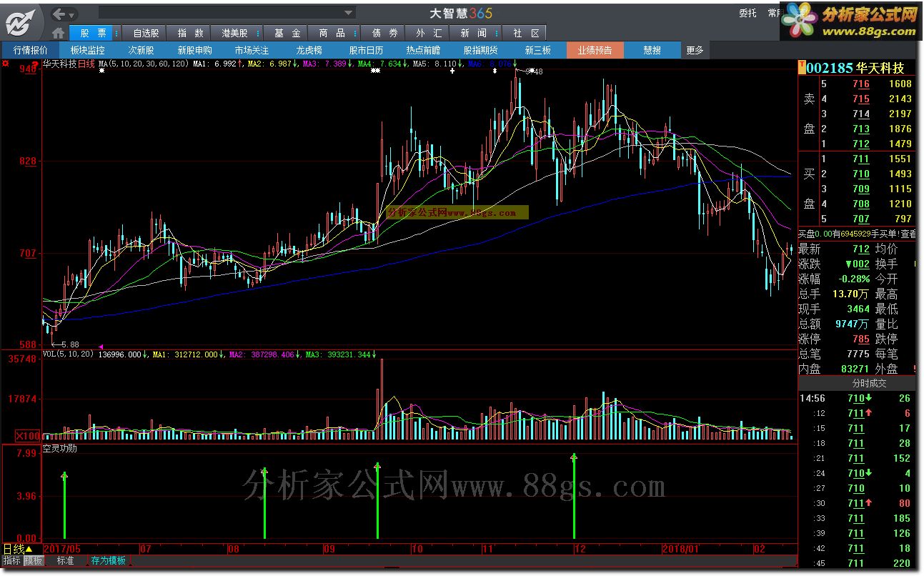Click the X100 volume scale label
The width and height of the screenshot is (924, 576).
click(28, 435)
